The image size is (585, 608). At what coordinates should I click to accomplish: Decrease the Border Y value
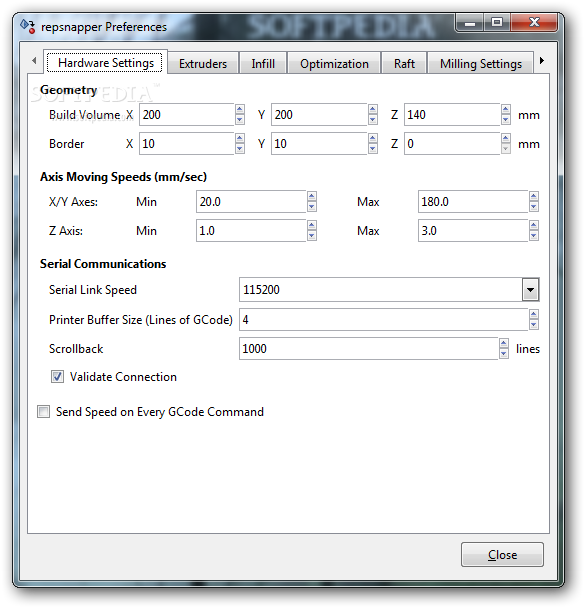(x=373, y=149)
